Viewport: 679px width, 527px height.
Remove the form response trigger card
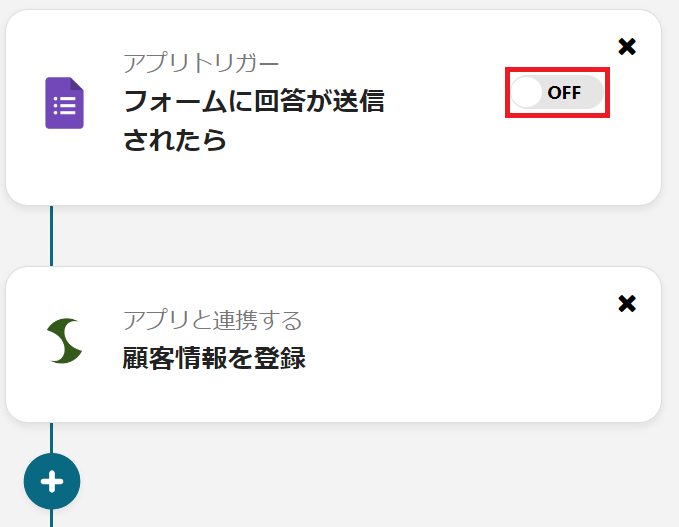click(x=627, y=47)
